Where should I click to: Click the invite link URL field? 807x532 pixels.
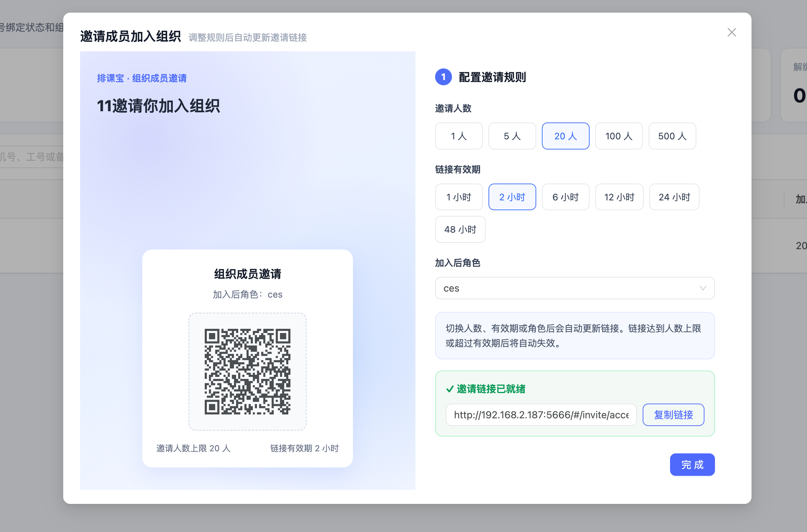pos(541,415)
